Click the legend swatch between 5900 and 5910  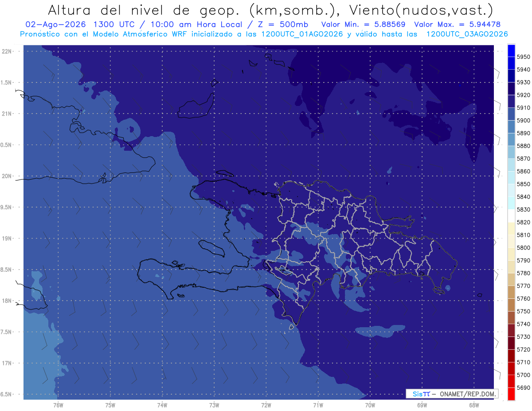(x=511, y=114)
